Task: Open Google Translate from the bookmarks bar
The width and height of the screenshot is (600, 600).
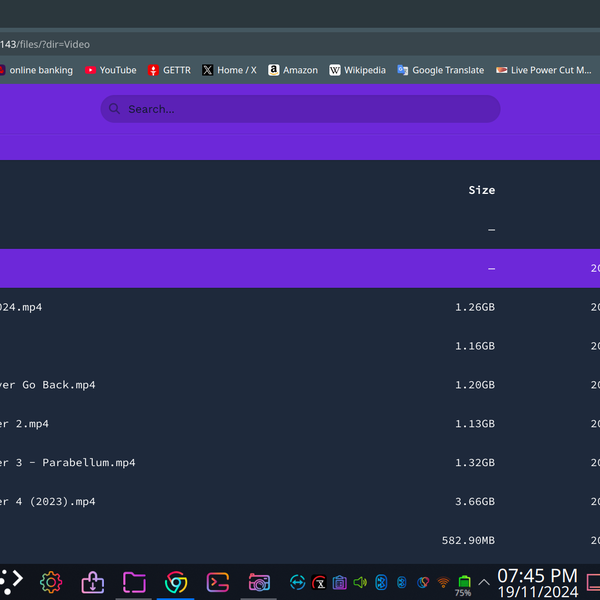Action: coord(440,70)
